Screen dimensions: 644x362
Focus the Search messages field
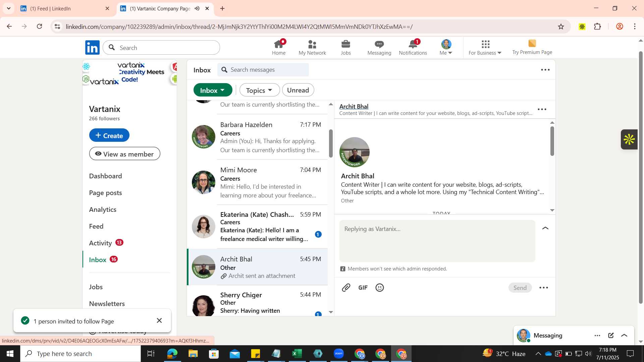click(263, 70)
